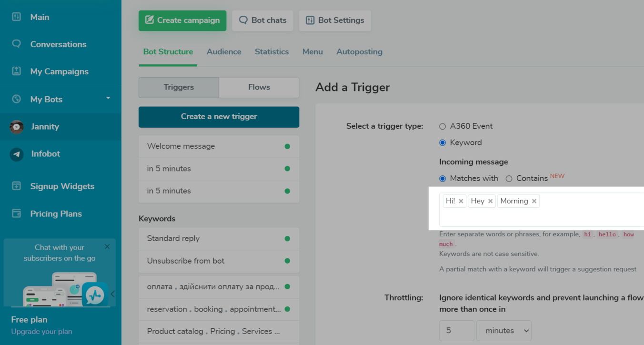Click the throttling number input field
The image size is (644, 345).
coord(456,331)
